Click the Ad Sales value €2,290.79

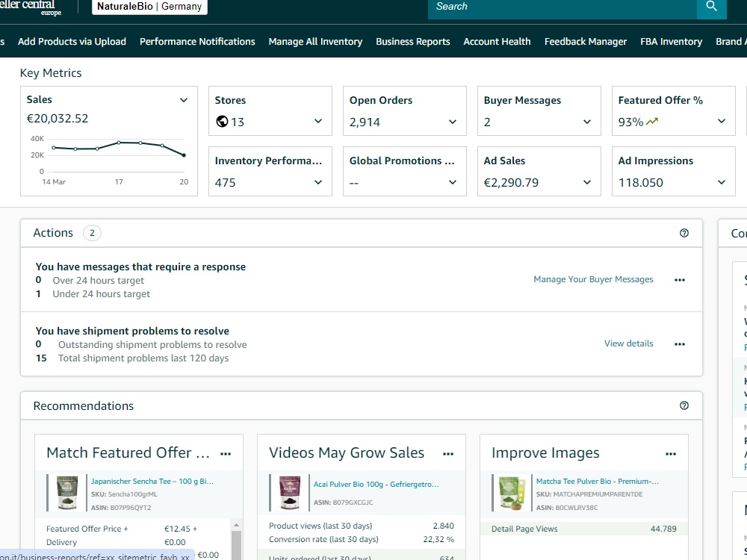click(x=511, y=182)
